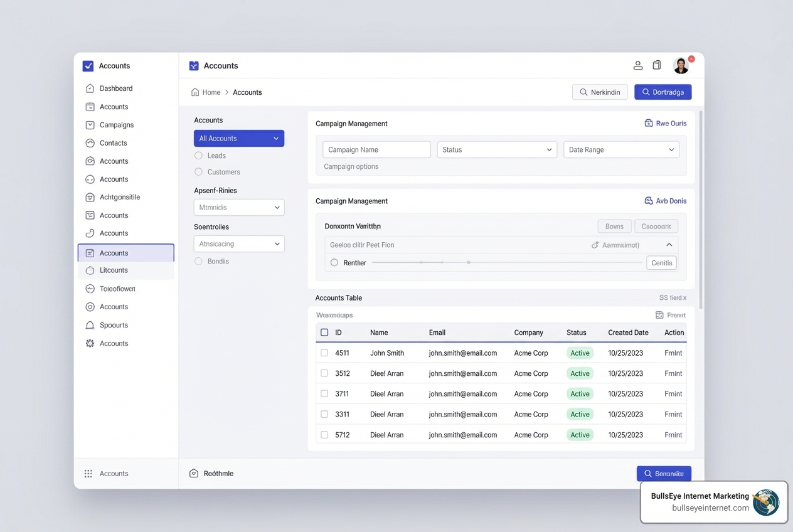Enable the Customers option
The height and width of the screenshot is (532, 793).
tap(198, 172)
